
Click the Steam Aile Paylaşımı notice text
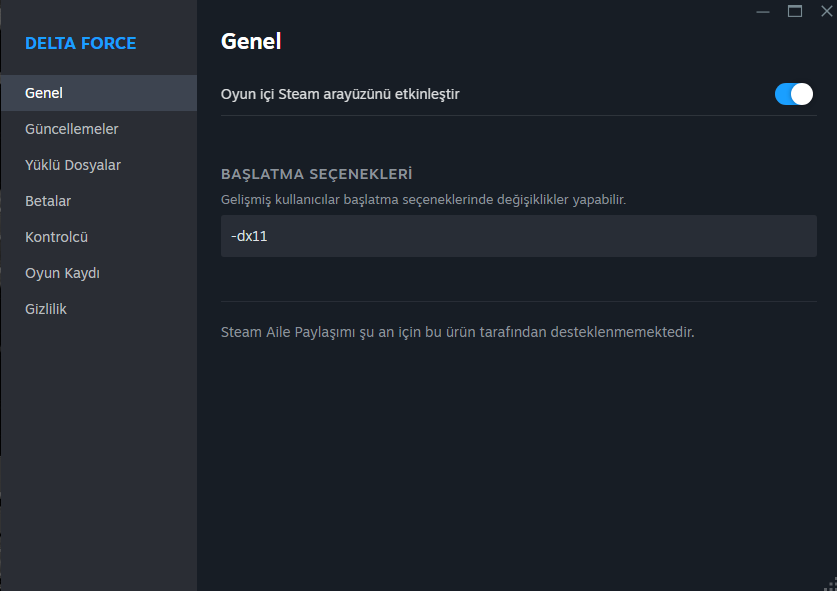[x=457, y=331]
